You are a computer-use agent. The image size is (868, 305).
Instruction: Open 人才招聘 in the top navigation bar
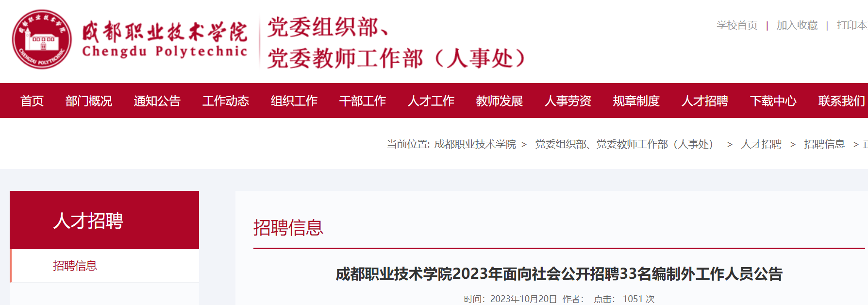pyautogui.click(x=705, y=101)
